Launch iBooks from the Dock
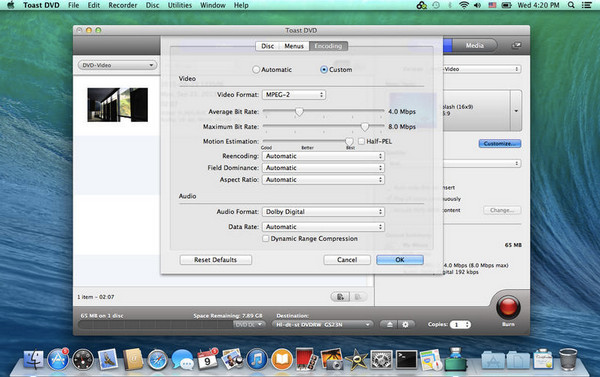The width and height of the screenshot is (600, 377). tap(282, 360)
